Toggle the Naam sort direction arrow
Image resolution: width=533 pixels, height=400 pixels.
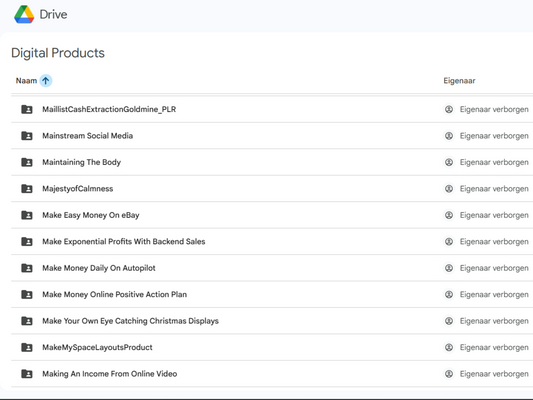[46, 81]
